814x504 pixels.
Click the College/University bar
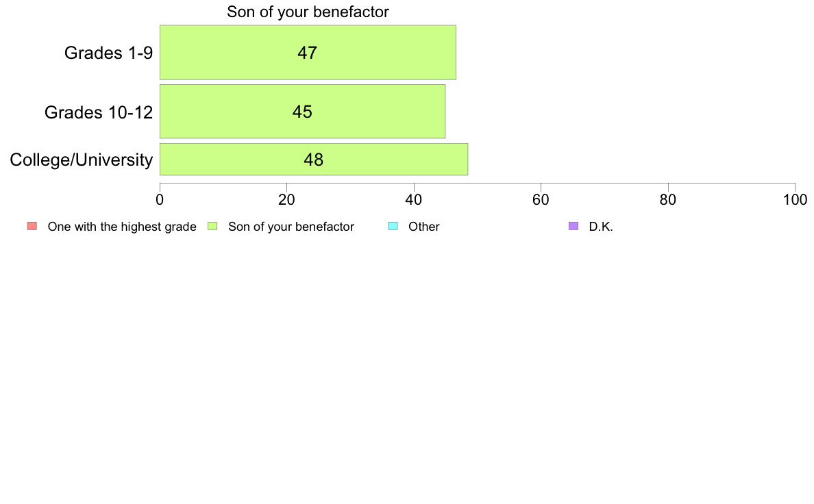314,160
